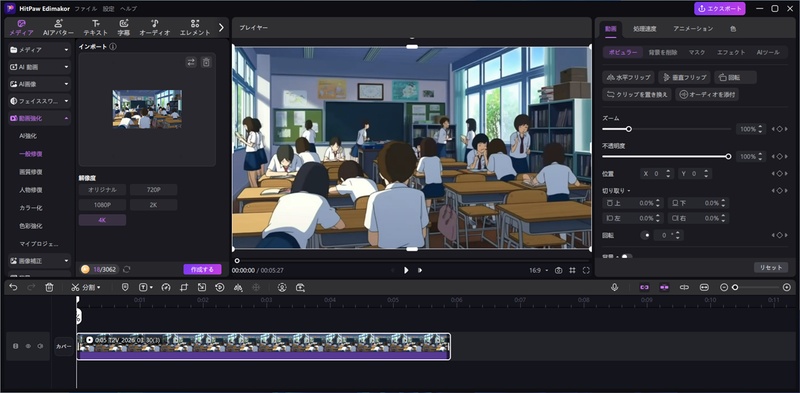The image size is (800, 393).
Task: Toggle the lock icon on the video track
Action: pyautogui.click(x=15, y=346)
